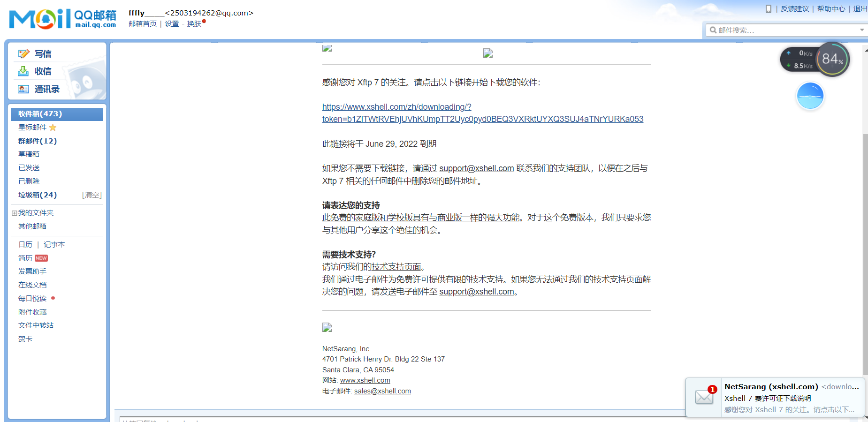Click the receive mail download icon
Image resolution: width=868 pixels, height=422 pixels.
23,71
